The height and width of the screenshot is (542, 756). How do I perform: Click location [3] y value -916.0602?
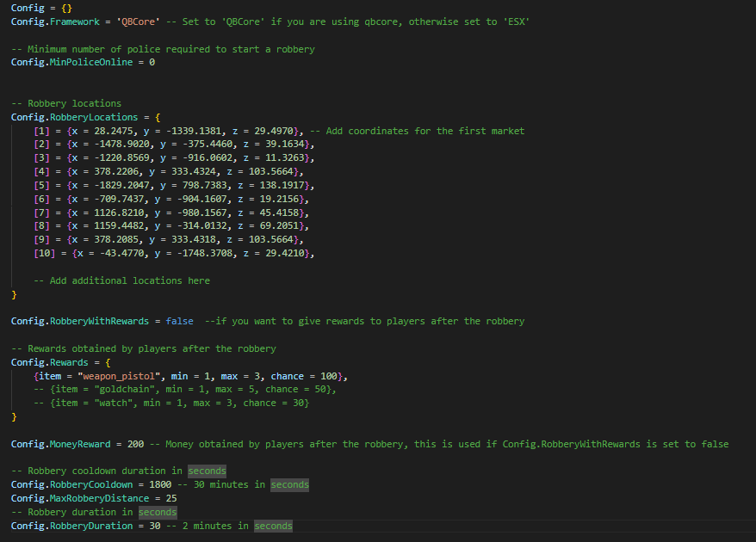(x=210, y=157)
